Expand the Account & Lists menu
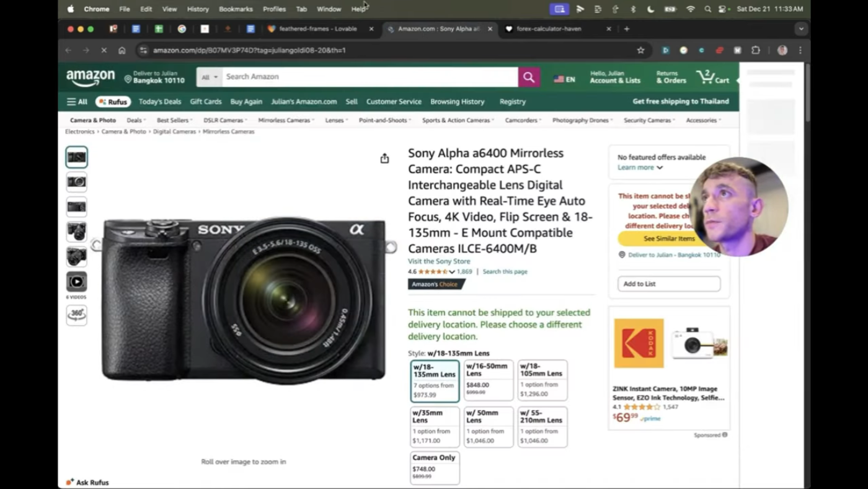 (615, 77)
